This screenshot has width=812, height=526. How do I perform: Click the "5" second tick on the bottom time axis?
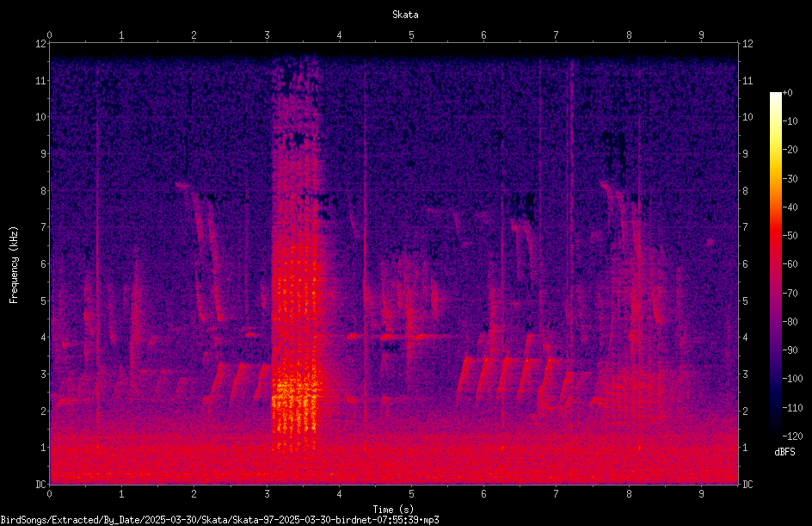(412, 494)
